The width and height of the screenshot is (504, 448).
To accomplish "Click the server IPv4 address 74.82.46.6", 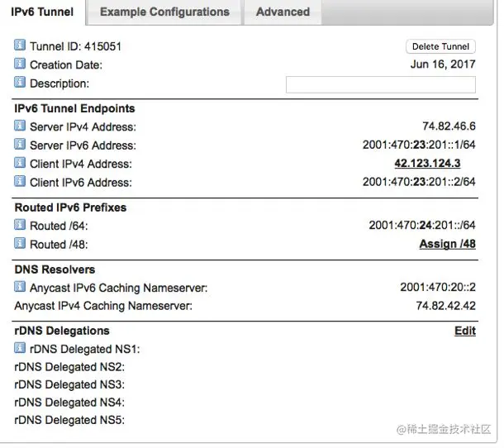I will (x=449, y=126).
